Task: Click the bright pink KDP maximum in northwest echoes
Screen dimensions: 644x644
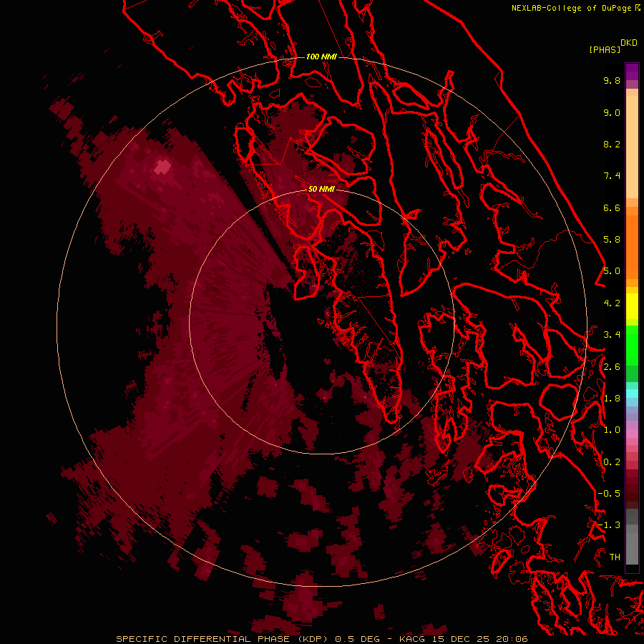Action: point(163,167)
